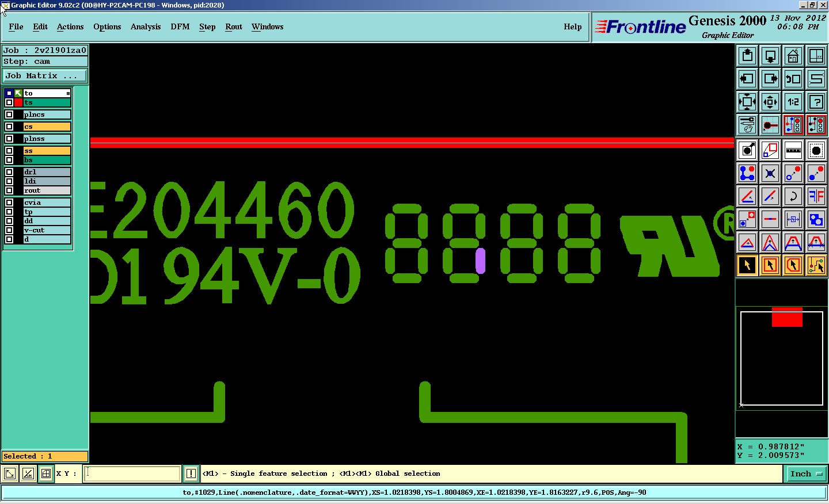829x504 pixels.
Task: Toggle visibility box of layer plncs
Action: [9, 114]
